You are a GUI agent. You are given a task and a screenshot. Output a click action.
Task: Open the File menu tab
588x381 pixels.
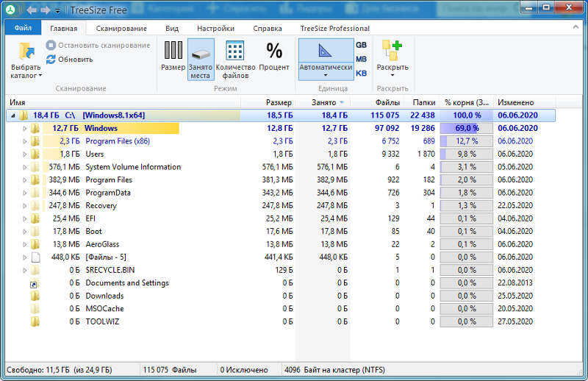(x=23, y=28)
